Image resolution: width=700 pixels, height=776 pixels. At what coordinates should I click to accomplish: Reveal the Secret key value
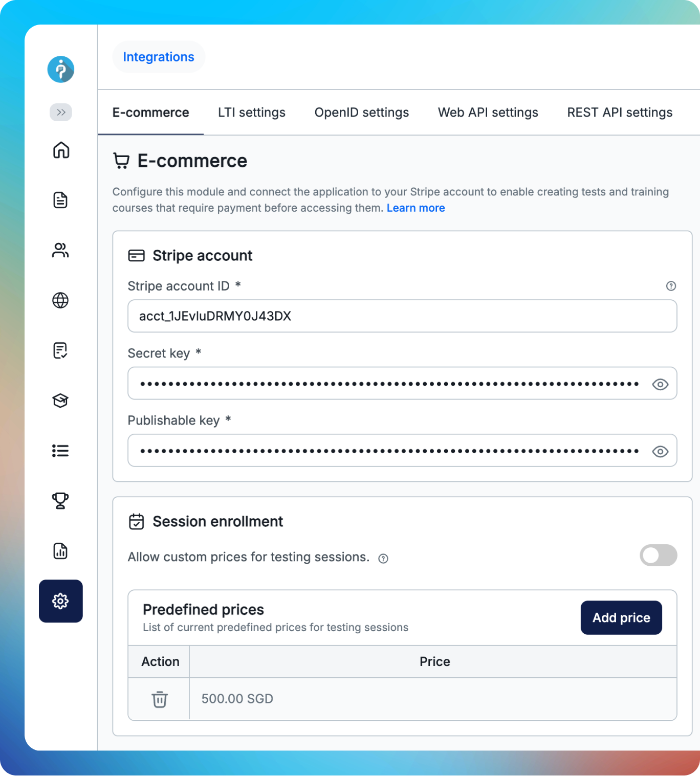point(660,384)
